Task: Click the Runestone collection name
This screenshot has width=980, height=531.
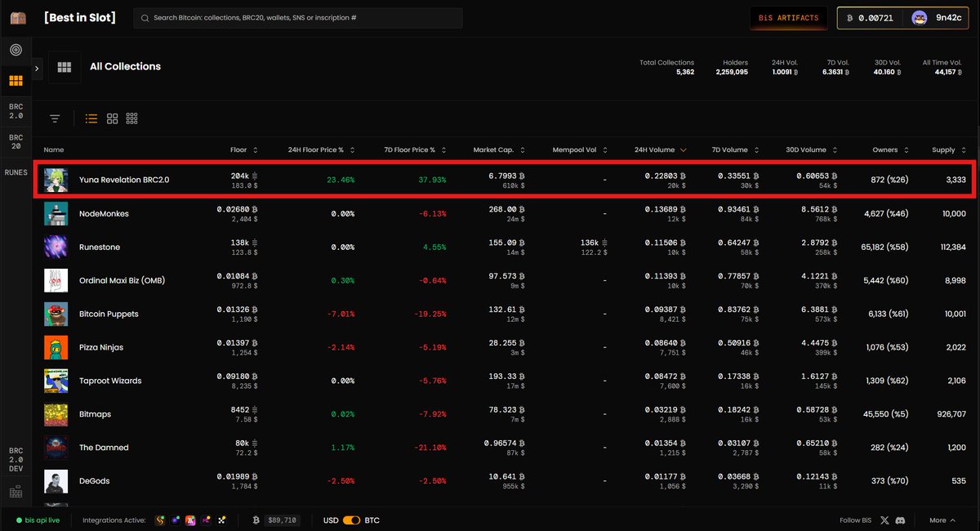Action: click(x=100, y=247)
